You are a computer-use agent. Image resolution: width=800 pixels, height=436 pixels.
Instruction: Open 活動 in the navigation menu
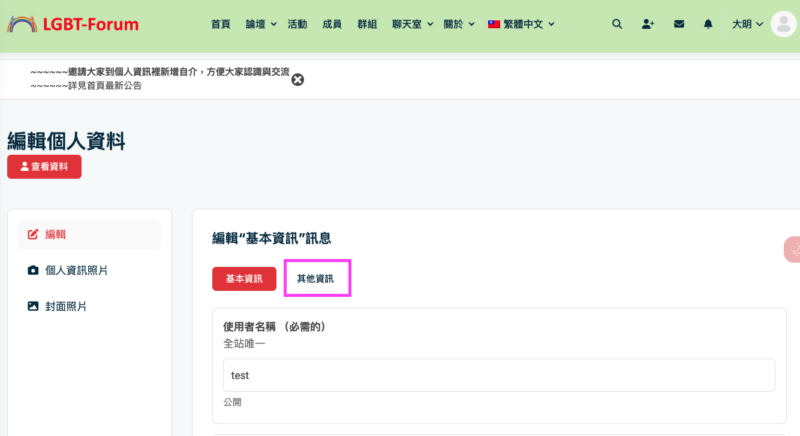[x=297, y=24]
